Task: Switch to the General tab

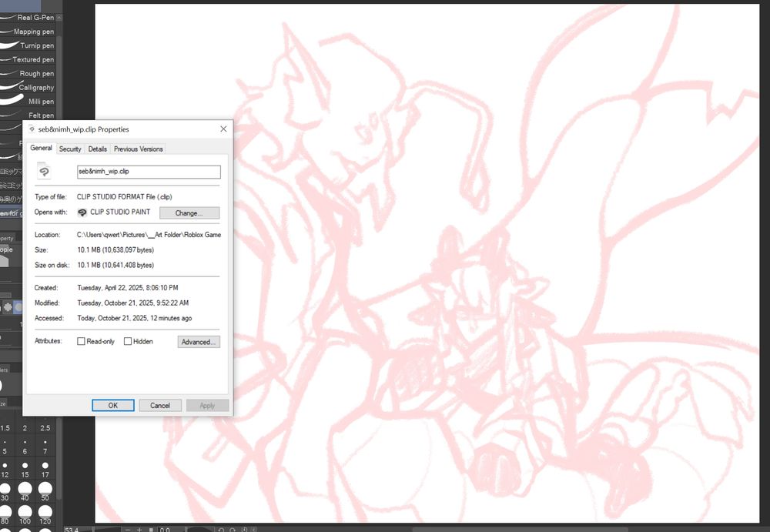Action: coord(42,148)
